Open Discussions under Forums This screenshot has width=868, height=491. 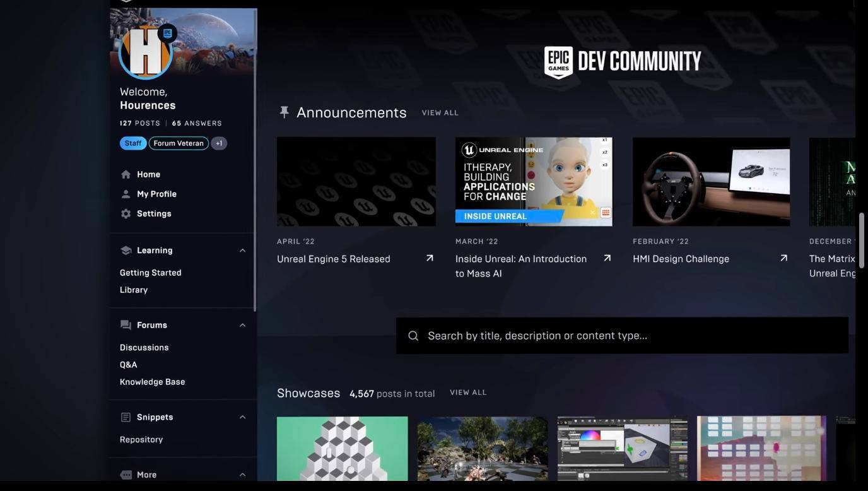pos(144,348)
